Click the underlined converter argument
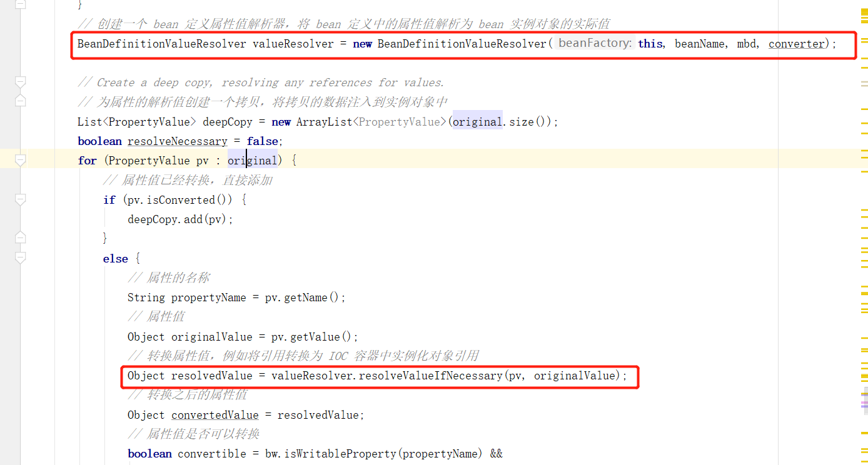Image resolution: width=868 pixels, height=465 pixels. [796, 44]
